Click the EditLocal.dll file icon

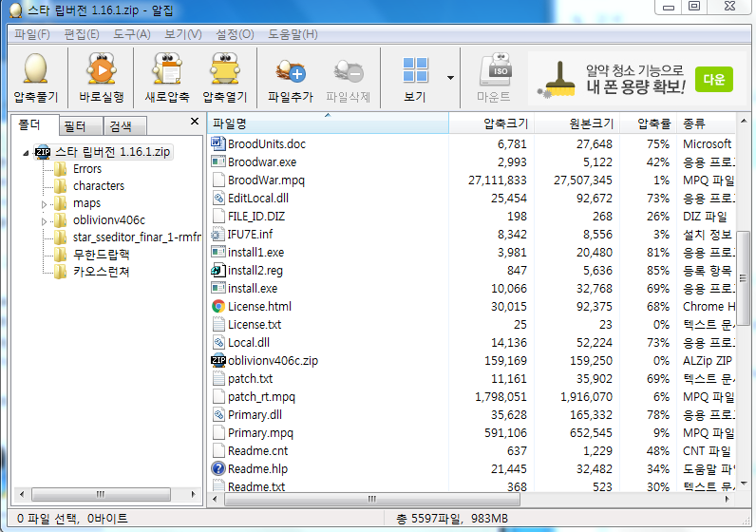click(x=218, y=198)
